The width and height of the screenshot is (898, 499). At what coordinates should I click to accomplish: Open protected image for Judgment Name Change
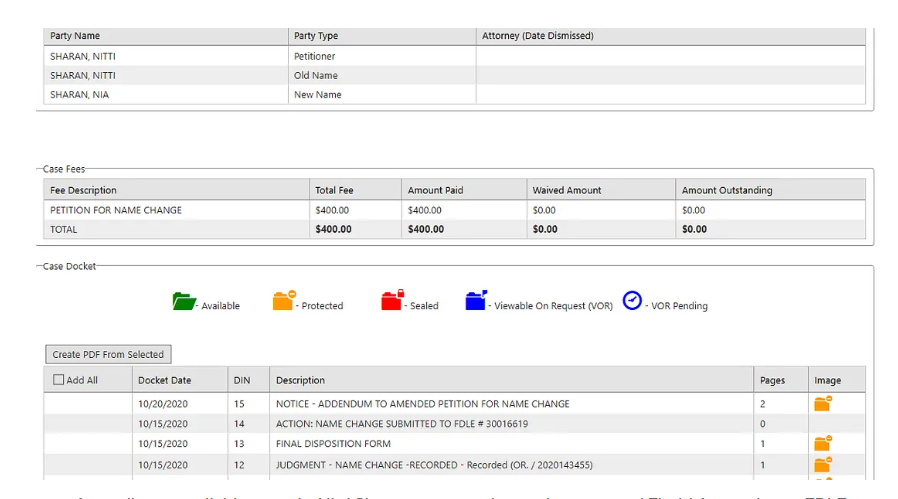coord(823,464)
